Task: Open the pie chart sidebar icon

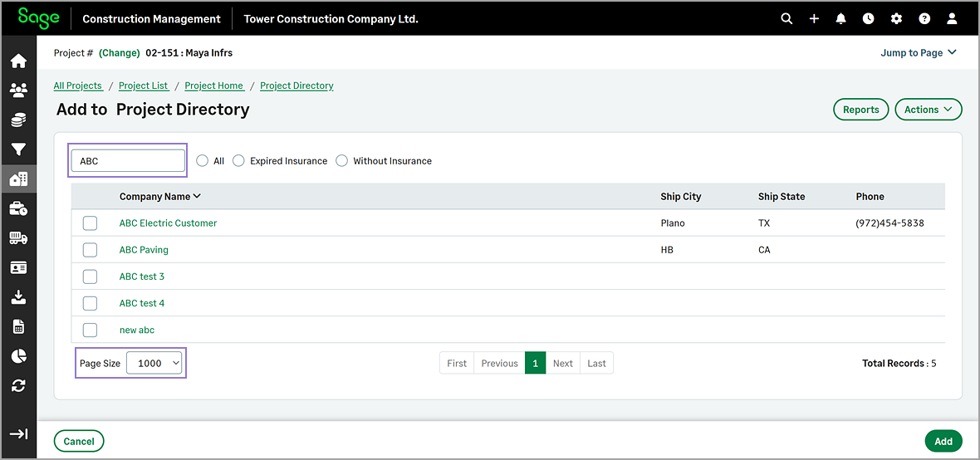Action: (19, 356)
